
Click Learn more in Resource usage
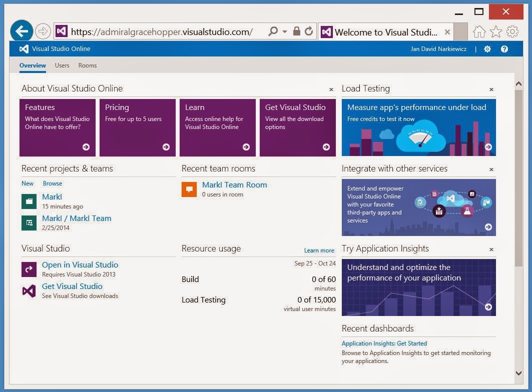319,250
